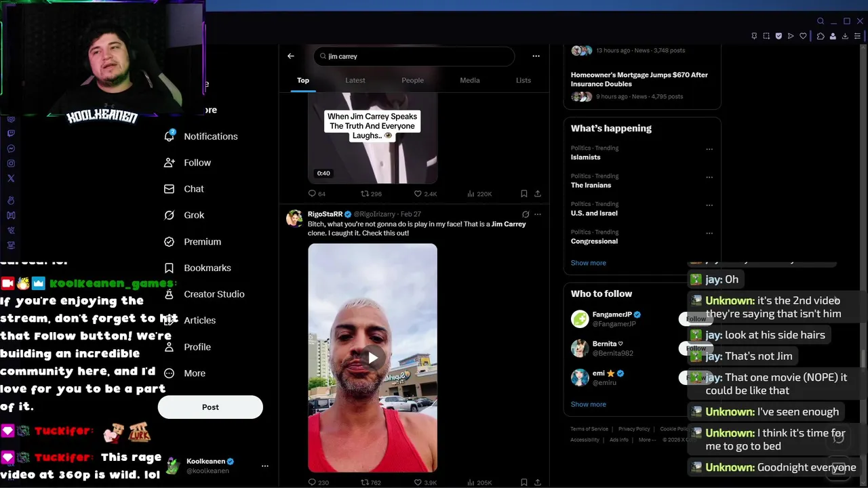The width and height of the screenshot is (868, 488).
Task: Open Bookmarks in X sidebar
Action: pyautogui.click(x=197, y=268)
